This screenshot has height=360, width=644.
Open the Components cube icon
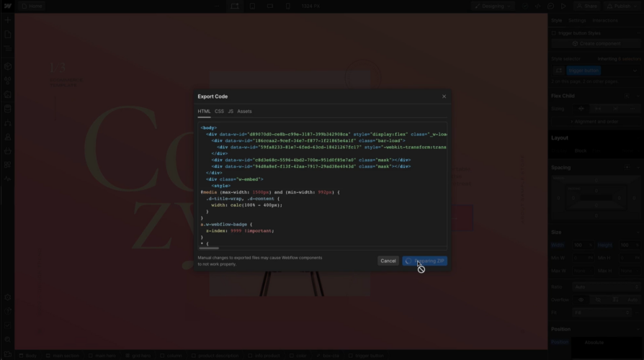pyautogui.click(x=7, y=66)
